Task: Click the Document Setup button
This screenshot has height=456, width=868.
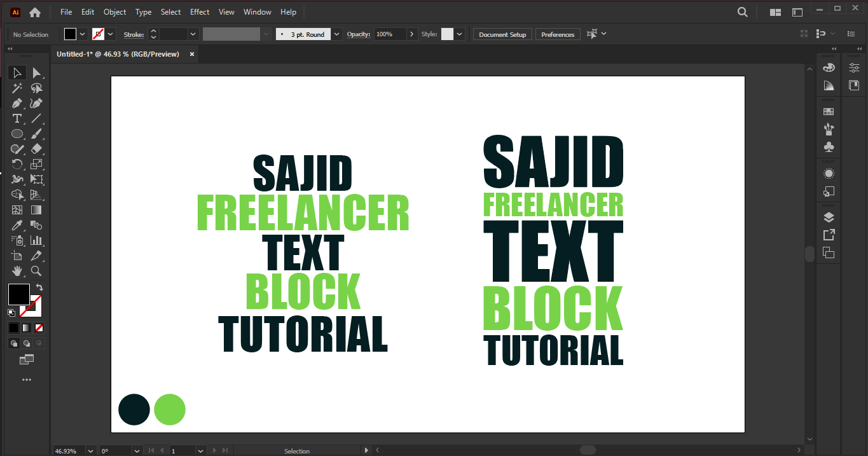Action: 502,34
